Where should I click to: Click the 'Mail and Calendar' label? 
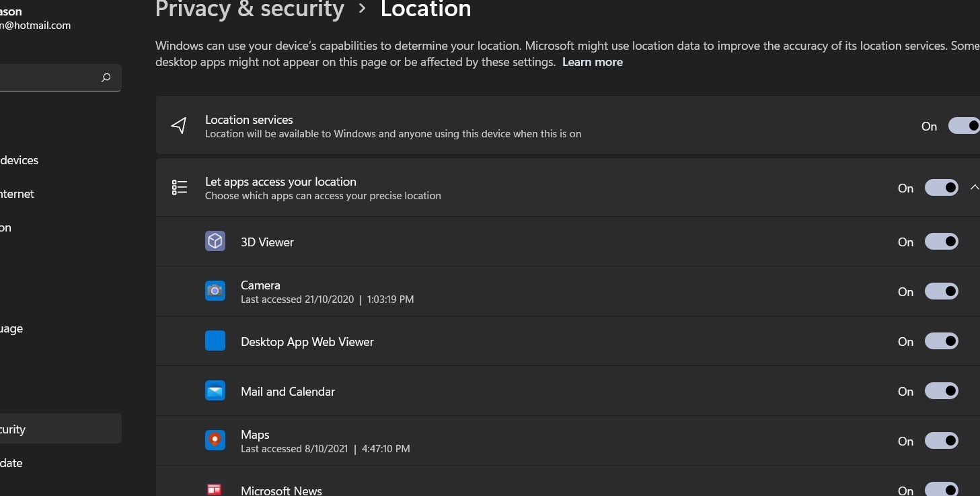[x=288, y=392]
